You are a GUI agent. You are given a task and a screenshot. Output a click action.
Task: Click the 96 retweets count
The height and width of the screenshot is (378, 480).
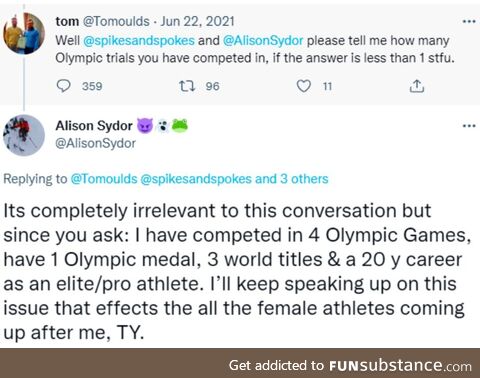click(212, 86)
